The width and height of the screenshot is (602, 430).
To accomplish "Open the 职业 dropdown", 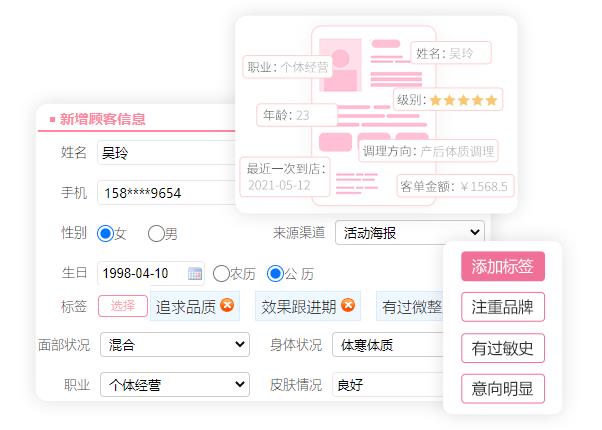I will (x=174, y=385).
